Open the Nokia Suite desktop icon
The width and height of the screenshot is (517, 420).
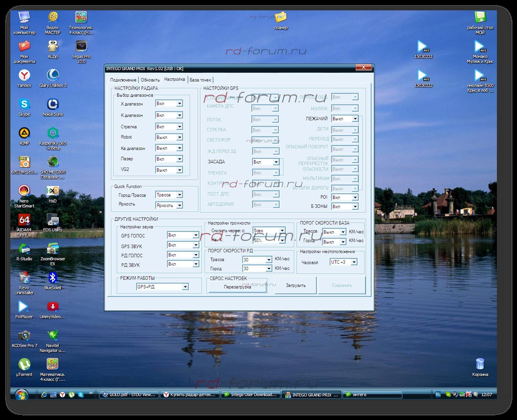point(53,105)
